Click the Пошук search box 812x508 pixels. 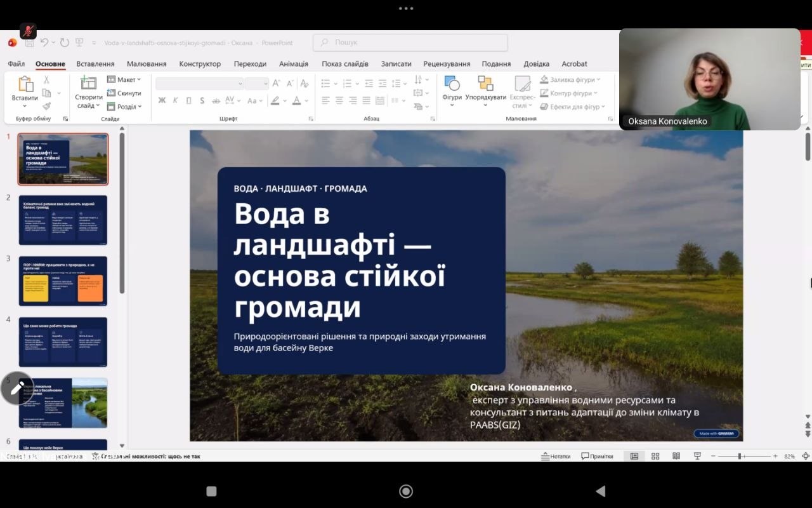pos(410,43)
